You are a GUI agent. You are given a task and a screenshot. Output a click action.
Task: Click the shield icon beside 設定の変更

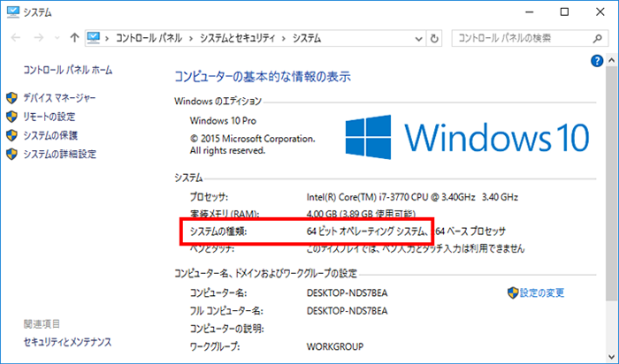pyautogui.click(x=513, y=292)
